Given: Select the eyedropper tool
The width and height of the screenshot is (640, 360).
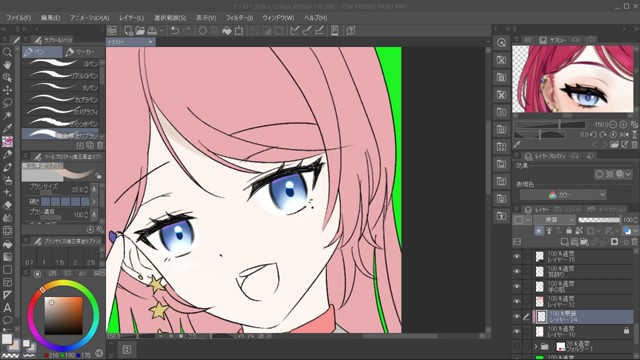Looking at the screenshot, I should [x=7, y=128].
